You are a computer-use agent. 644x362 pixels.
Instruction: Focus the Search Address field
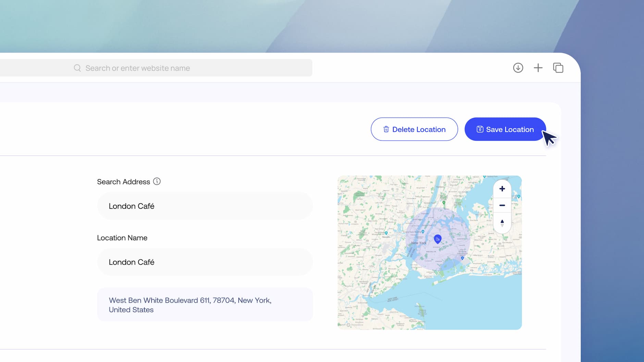click(x=205, y=206)
